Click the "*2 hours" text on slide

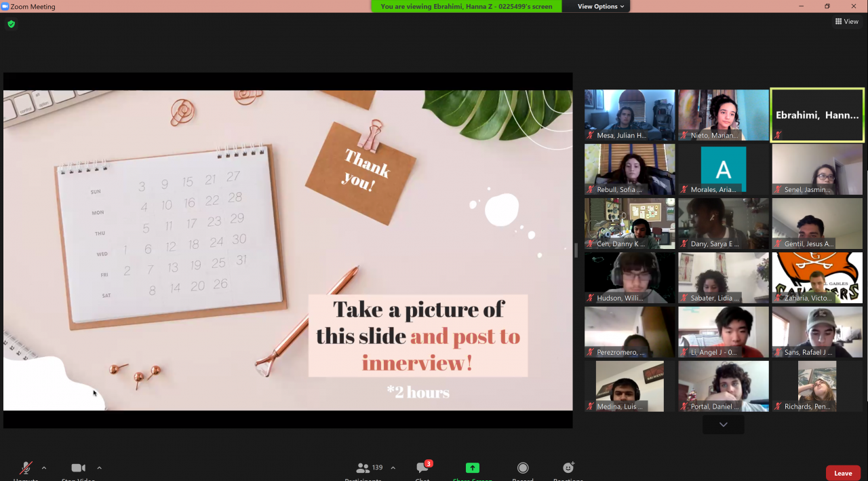418,392
